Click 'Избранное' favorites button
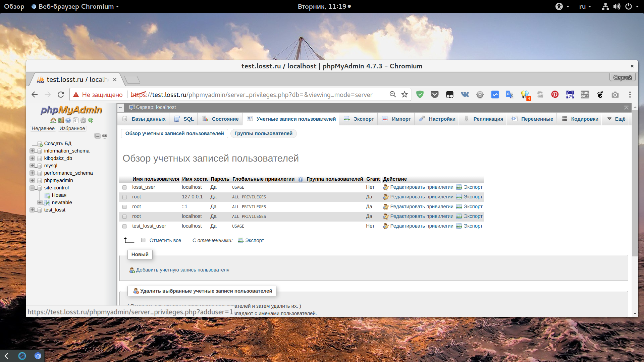The height and width of the screenshot is (362, 644). (72, 128)
